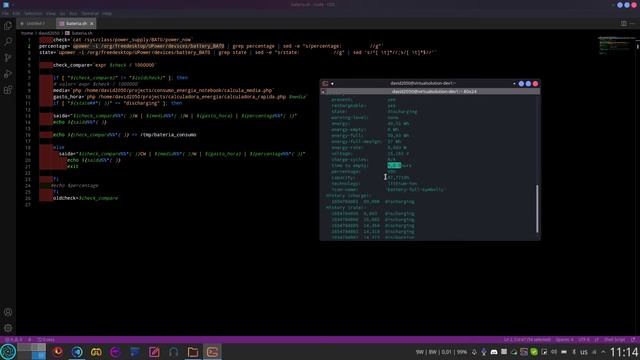Launch Firefox from the taskbar

(58, 352)
